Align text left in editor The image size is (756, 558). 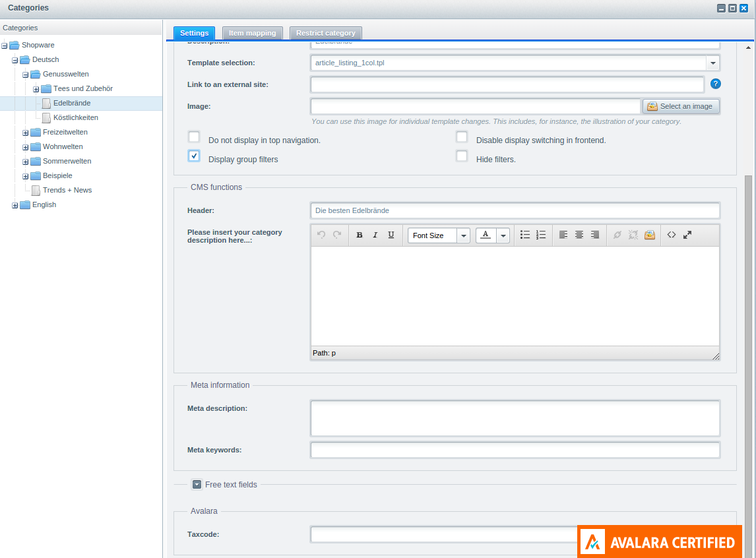point(563,235)
